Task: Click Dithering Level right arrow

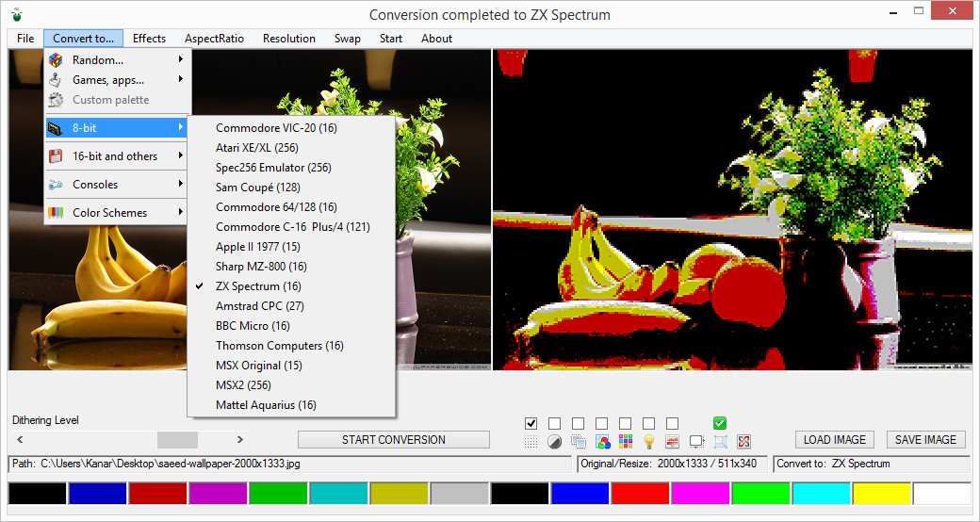Action: pos(240,439)
